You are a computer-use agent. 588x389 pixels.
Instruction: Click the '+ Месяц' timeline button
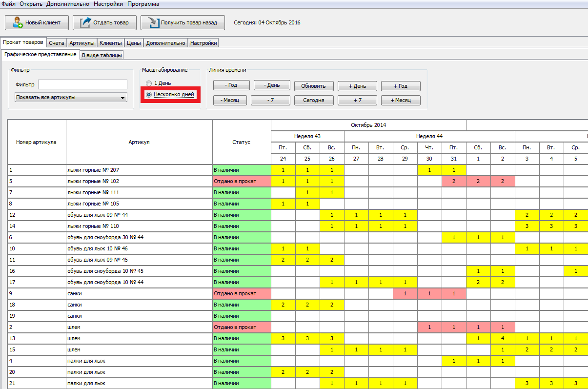[401, 100]
